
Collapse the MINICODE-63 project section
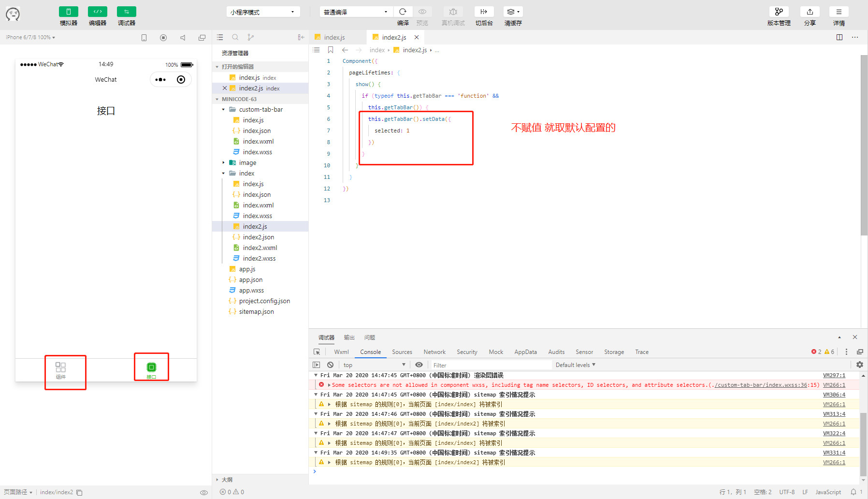(217, 99)
